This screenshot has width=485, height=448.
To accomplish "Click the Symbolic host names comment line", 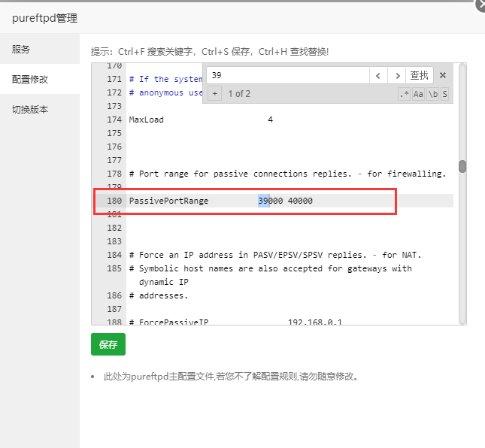I will tap(271, 268).
